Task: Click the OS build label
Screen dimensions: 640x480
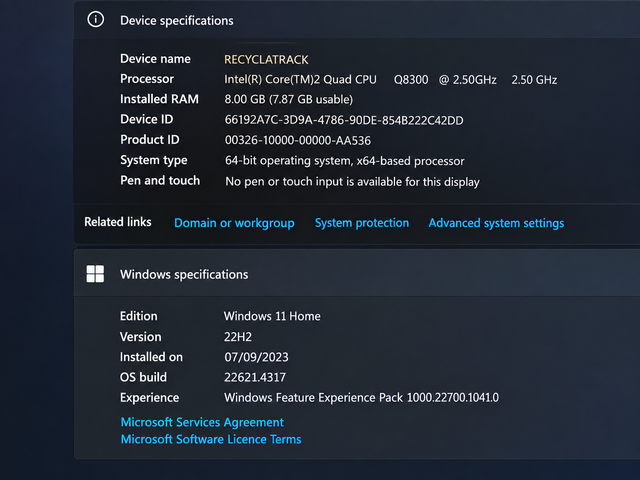Action: click(x=143, y=377)
